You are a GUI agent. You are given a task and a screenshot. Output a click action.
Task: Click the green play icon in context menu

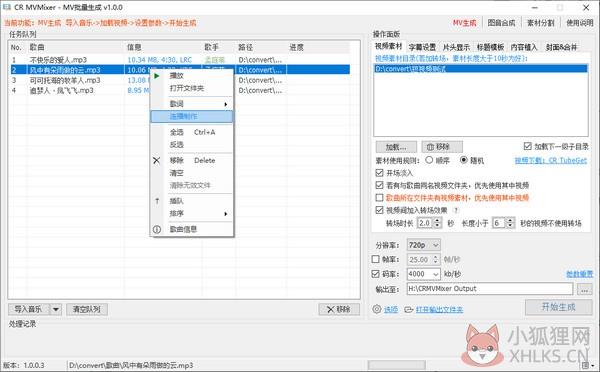[x=157, y=76]
